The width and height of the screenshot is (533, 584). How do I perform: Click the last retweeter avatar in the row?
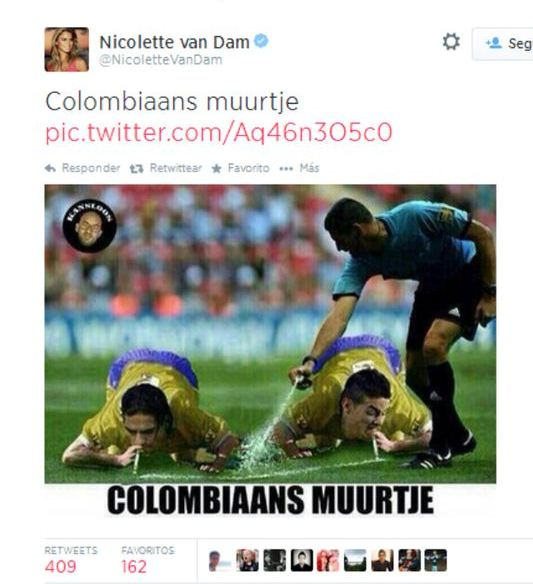pyautogui.click(x=436, y=560)
